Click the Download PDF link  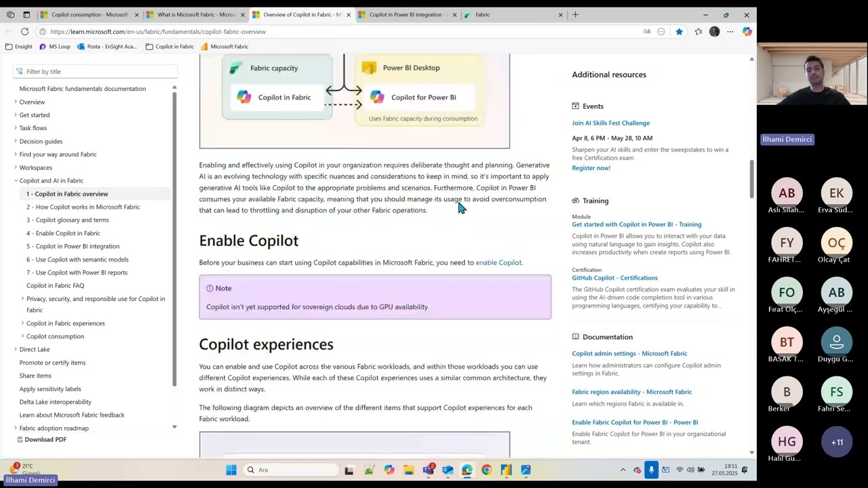coord(45,439)
